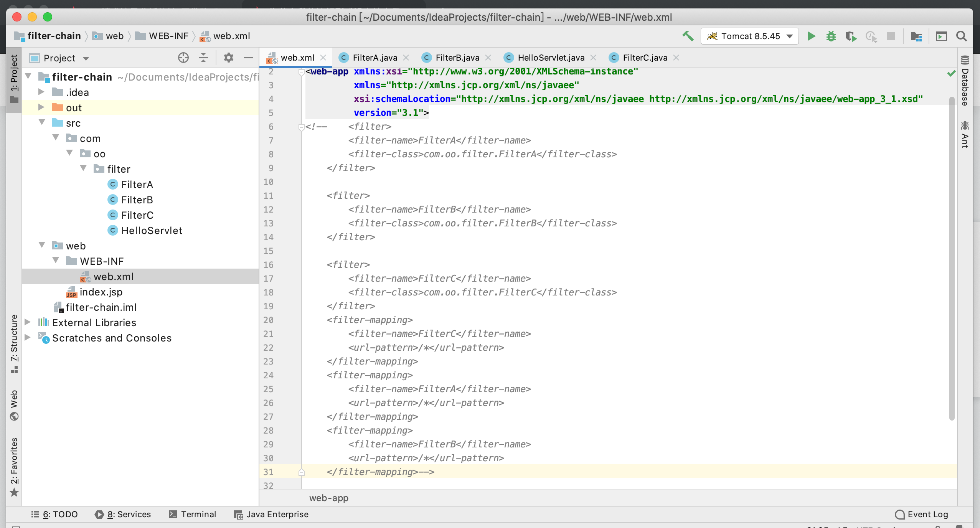Select filter-chain.iml file
The height and width of the screenshot is (528, 980).
pos(95,307)
